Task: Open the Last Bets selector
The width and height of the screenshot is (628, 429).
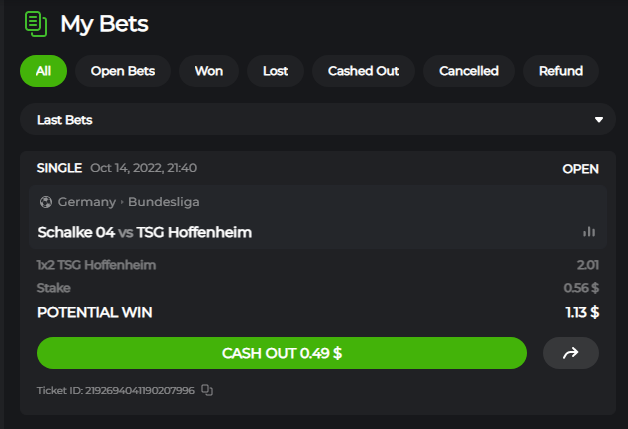Action: pos(318,119)
